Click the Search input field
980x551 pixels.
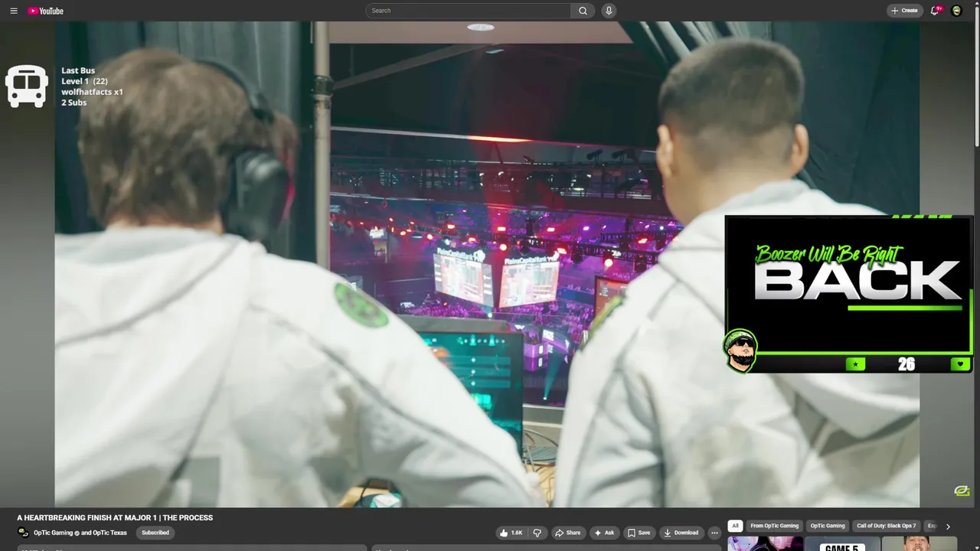click(468, 11)
